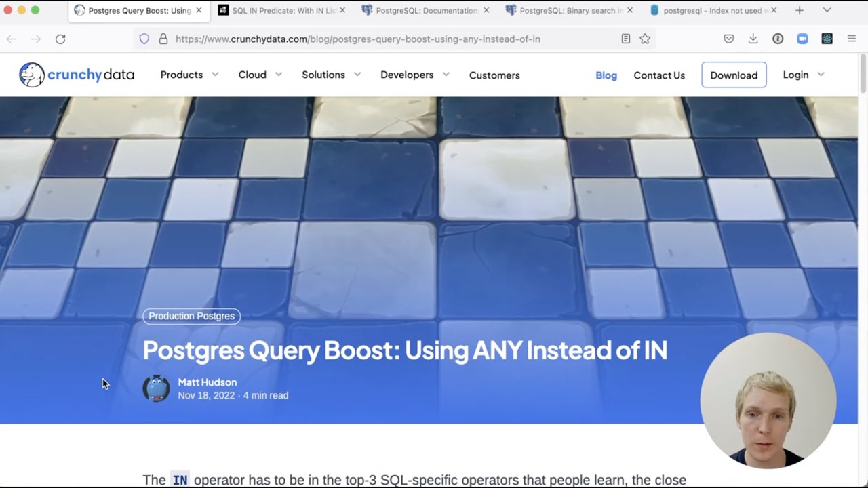Screen dimensions: 868x488
Task: Switch to the SQL IN Predicate tab
Action: [281, 10]
